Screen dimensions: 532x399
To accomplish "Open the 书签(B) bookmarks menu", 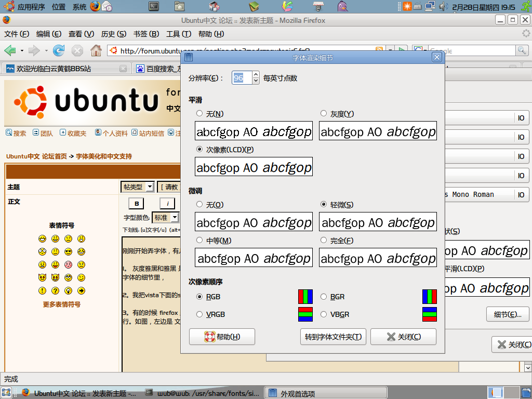I will 146,34.
